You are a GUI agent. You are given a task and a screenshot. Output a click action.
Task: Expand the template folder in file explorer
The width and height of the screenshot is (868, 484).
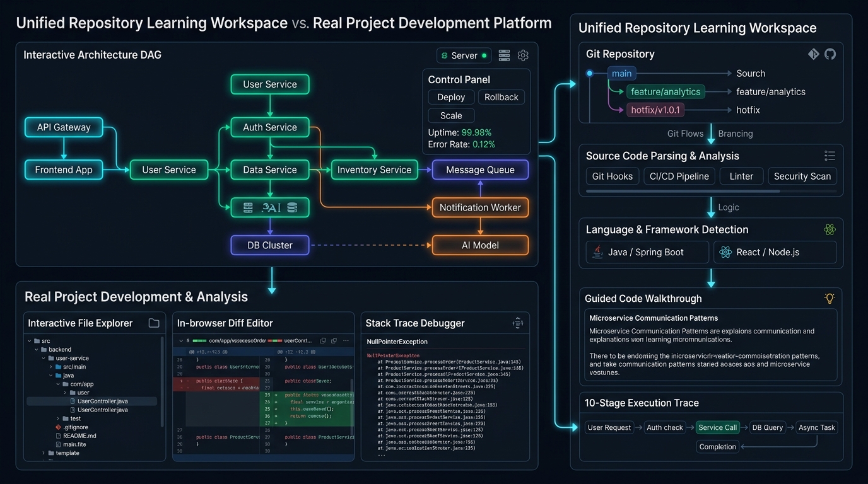pyautogui.click(x=44, y=453)
